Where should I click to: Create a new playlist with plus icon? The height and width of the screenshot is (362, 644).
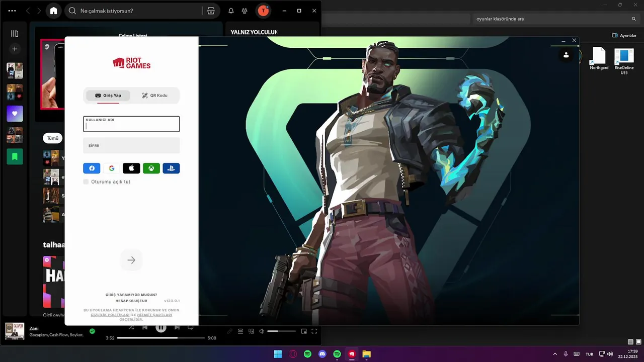pos(15,49)
